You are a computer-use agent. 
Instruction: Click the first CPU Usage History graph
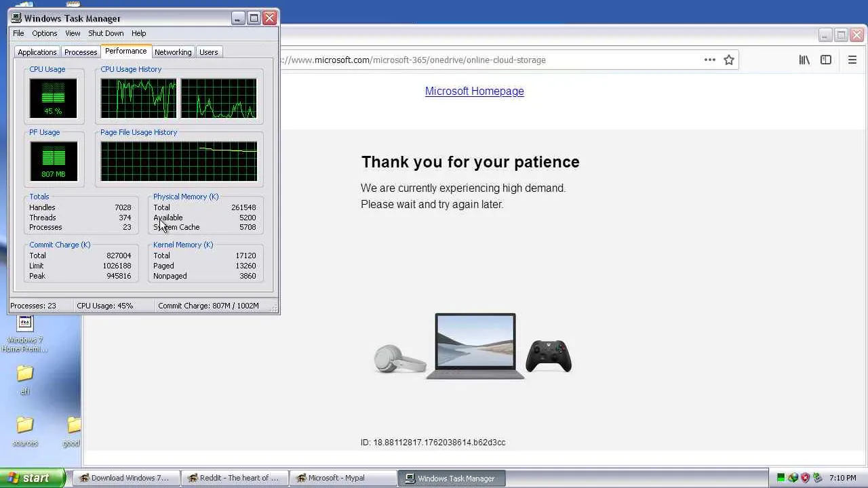pyautogui.click(x=138, y=98)
